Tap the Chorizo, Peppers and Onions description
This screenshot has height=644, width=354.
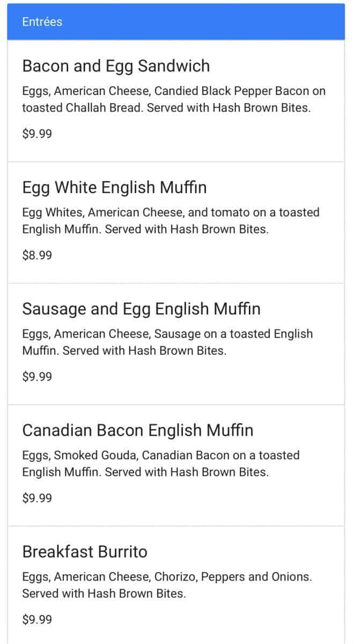(167, 585)
